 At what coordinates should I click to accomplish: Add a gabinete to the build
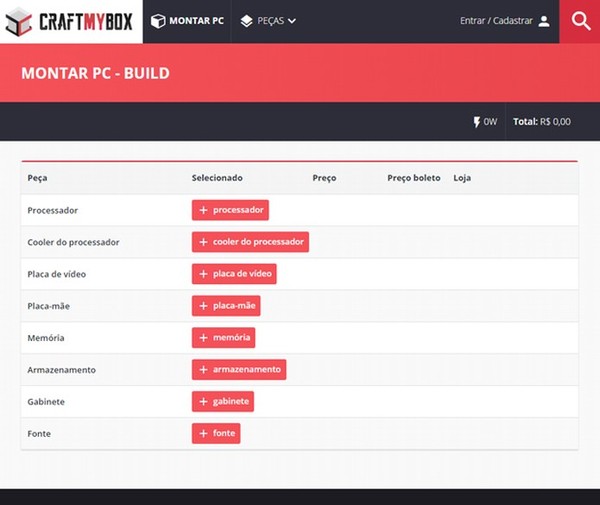click(223, 401)
